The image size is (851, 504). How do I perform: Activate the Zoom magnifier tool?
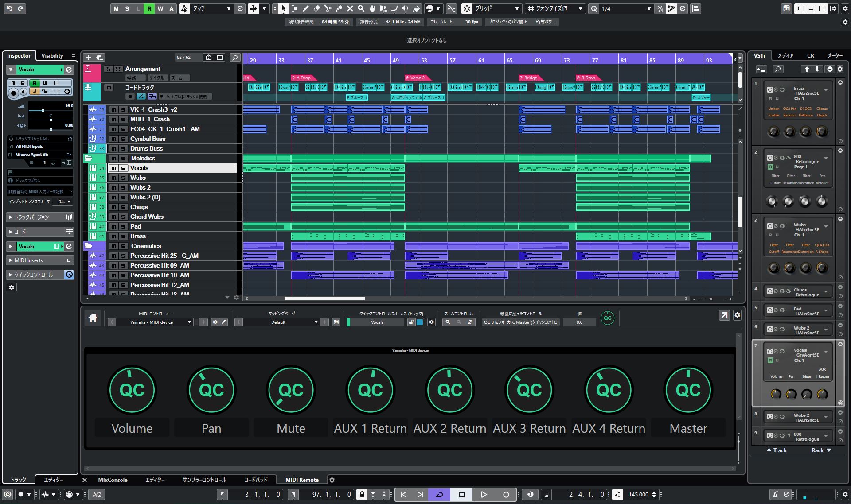[361, 8]
